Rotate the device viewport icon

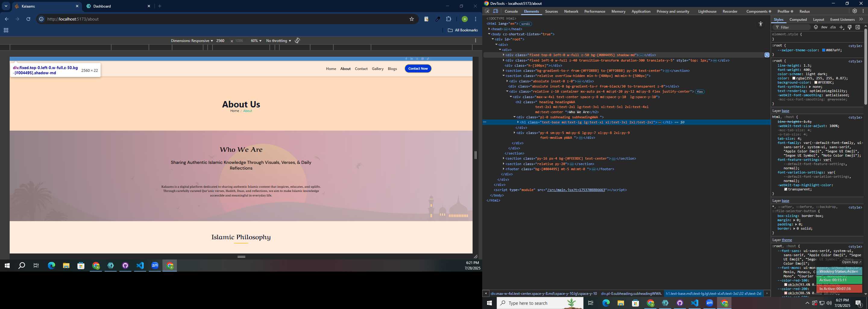click(297, 40)
